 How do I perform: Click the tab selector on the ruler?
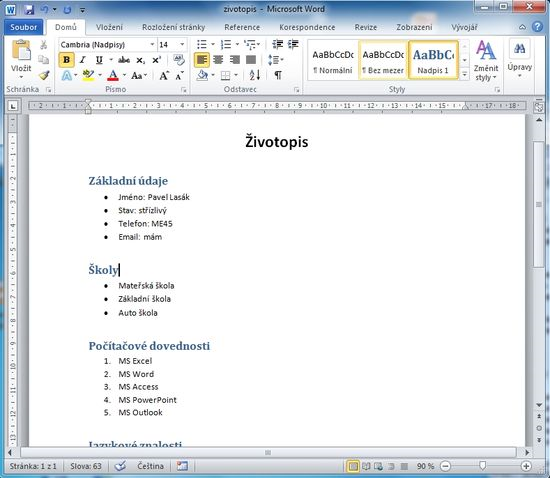click(x=13, y=106)
